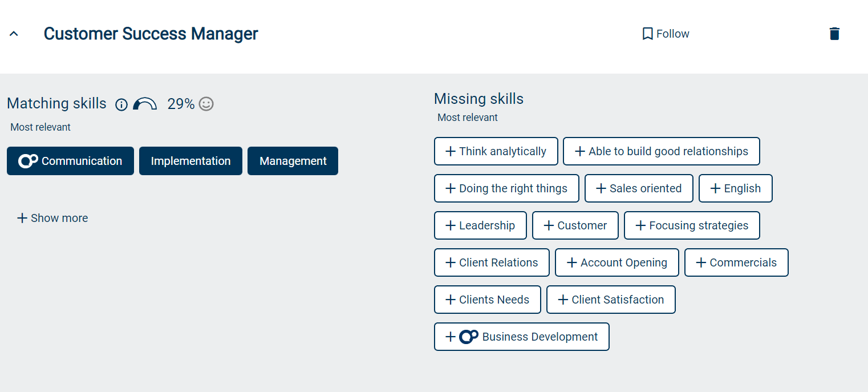868x392 pixels.
Task: Select the Management matching skill
Action: coord(293,161)
